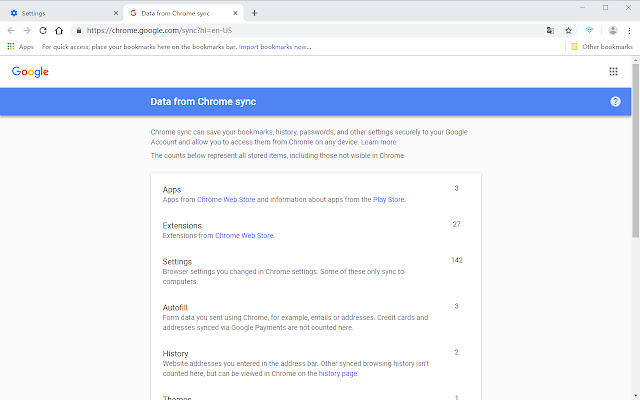The width and height of the screenshot is (640, 400).
Task: Go to the browser home page icon
Action: point(59,30)
